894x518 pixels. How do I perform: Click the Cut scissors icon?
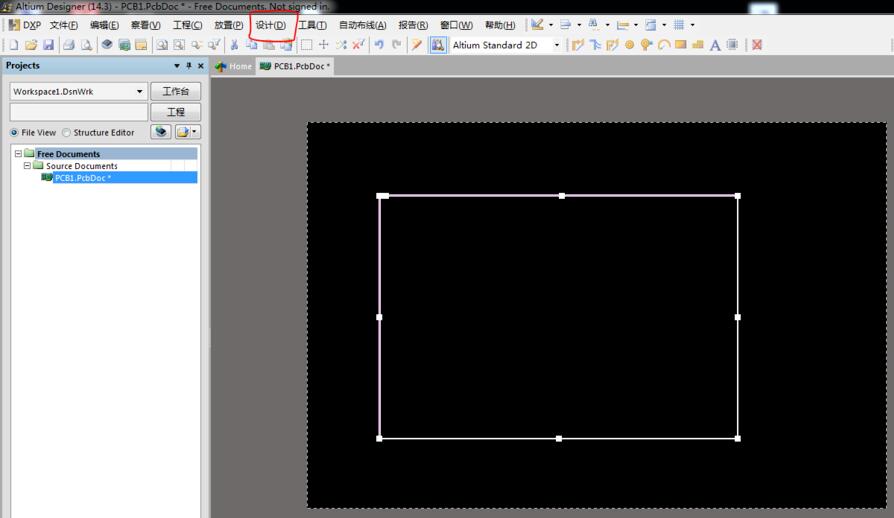234,45
